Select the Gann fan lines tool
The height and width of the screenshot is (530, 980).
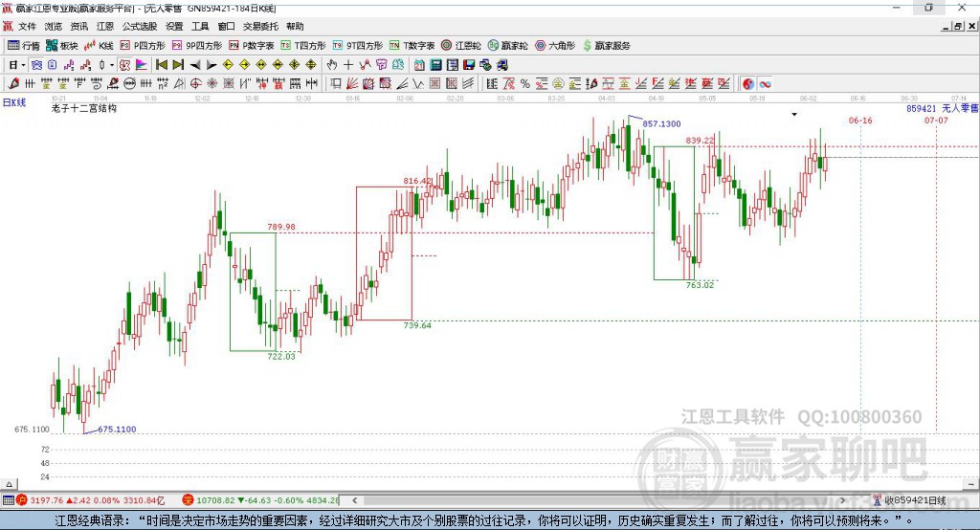coord(353,84)
